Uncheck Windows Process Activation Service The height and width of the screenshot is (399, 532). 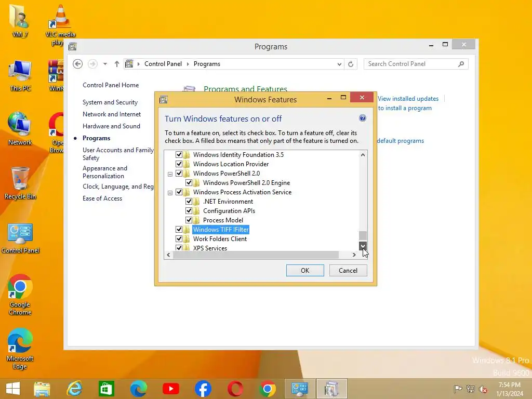179,192
